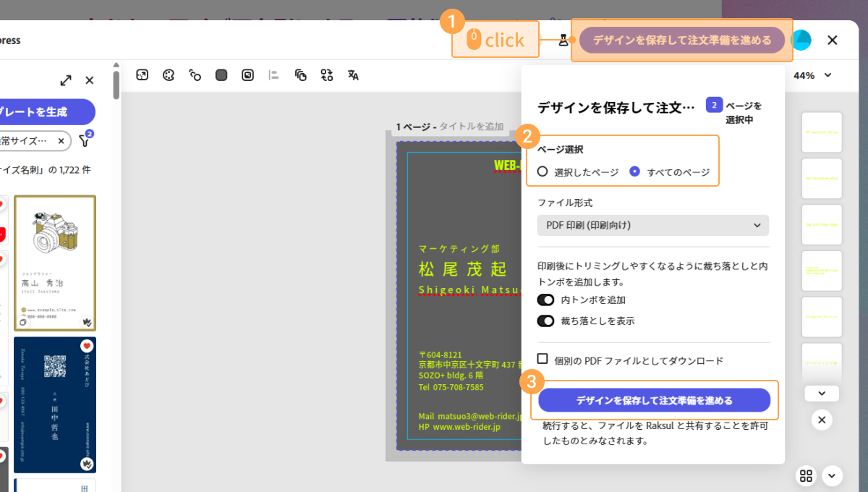The width and height of the screenshot is (868, 492).
Task: Select the 松尾茂起 name text on canvas
Action: pyautogui.click(x=463, y=270)
